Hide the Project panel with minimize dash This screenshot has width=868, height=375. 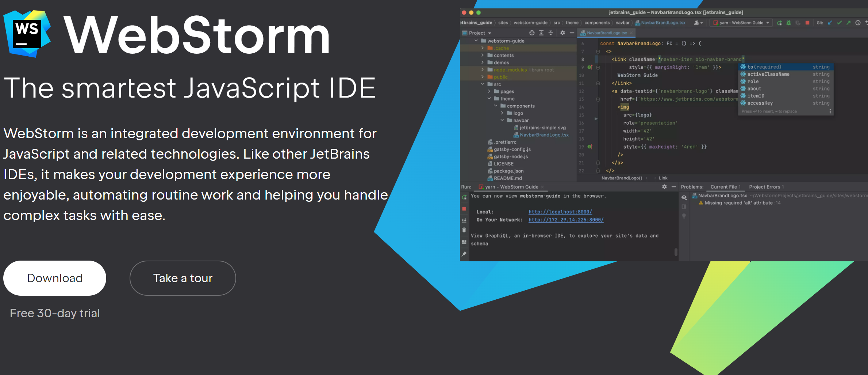[x=572, y=33]
